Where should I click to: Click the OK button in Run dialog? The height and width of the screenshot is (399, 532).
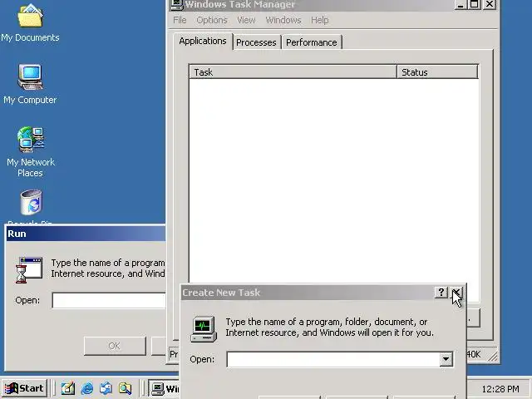click(x=115, y=346)
